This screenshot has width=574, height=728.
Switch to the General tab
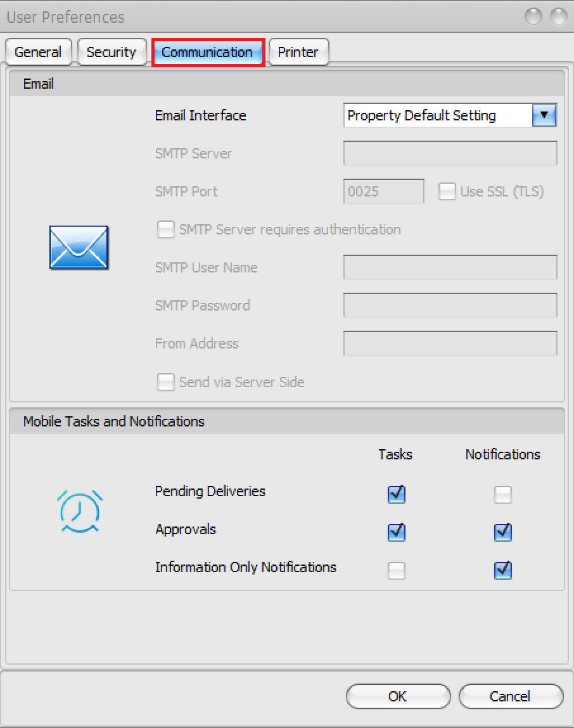click(x=38, y=52)
